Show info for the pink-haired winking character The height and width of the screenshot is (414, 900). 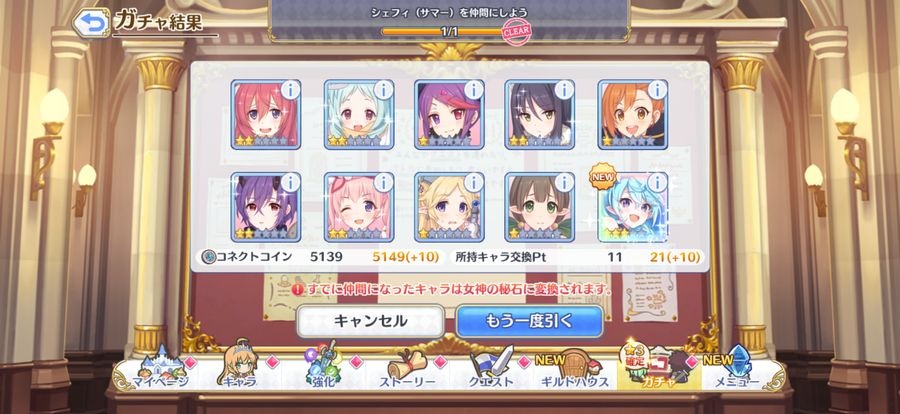point(383,183)
